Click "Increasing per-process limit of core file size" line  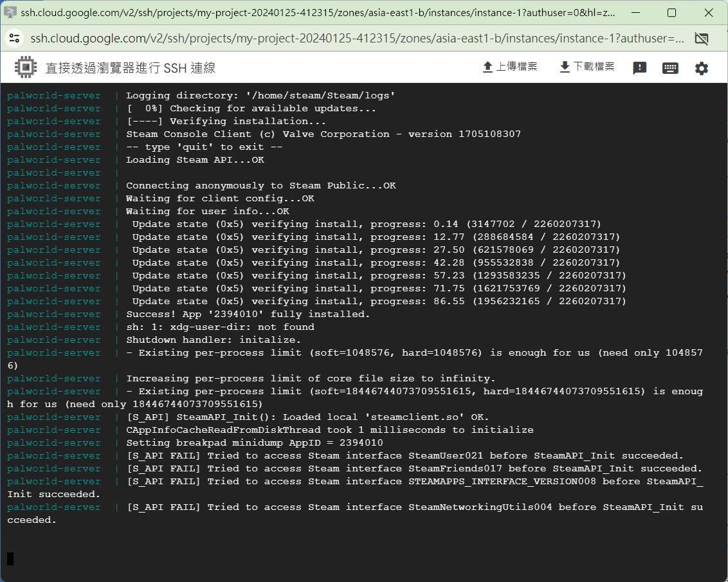311,379
